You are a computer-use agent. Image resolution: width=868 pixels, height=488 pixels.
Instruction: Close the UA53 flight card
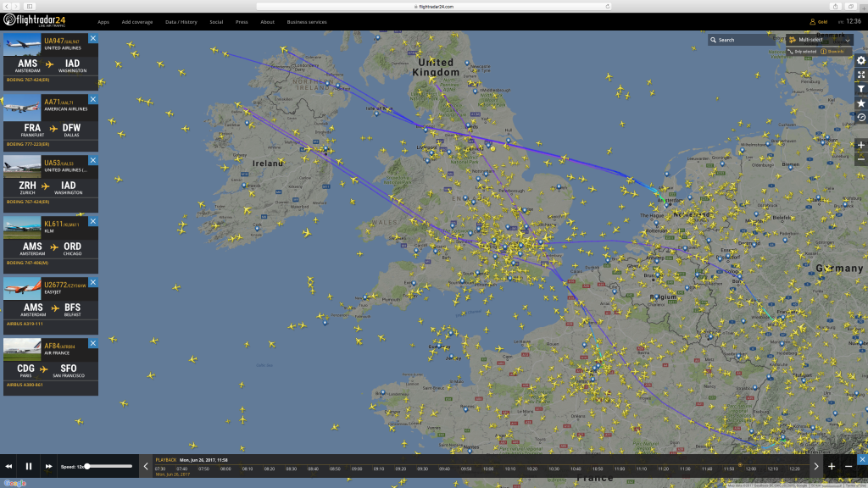coord(93,160)
